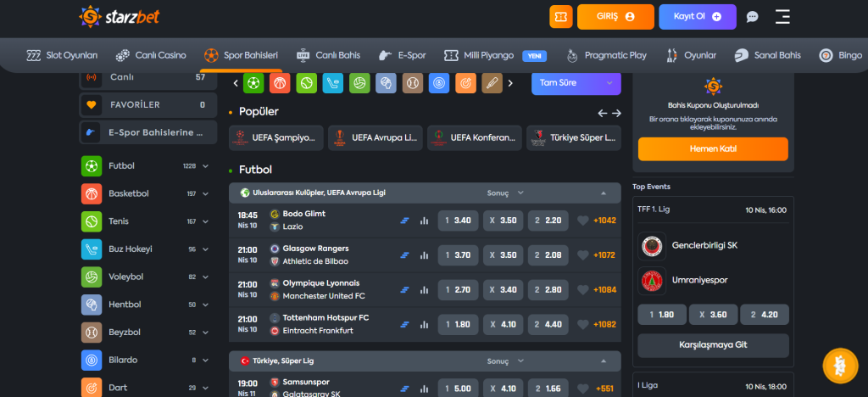This screenshot has height=397, width=868.
Task: Select the ice hockey icon in carousel
Action: 332,83
